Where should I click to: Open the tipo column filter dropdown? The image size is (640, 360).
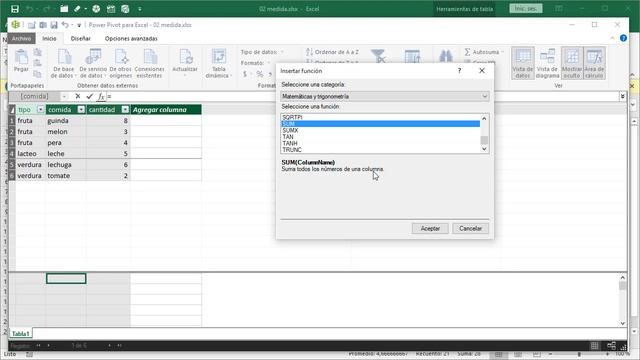click(40, 109)
